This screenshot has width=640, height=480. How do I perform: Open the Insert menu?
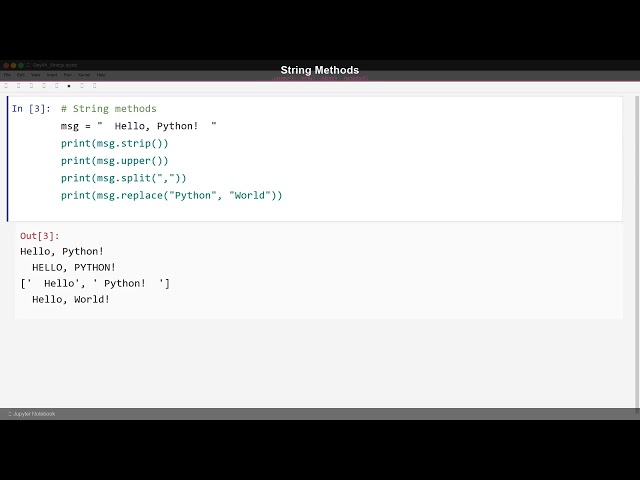pyautogui.click(x=52, y=75)
